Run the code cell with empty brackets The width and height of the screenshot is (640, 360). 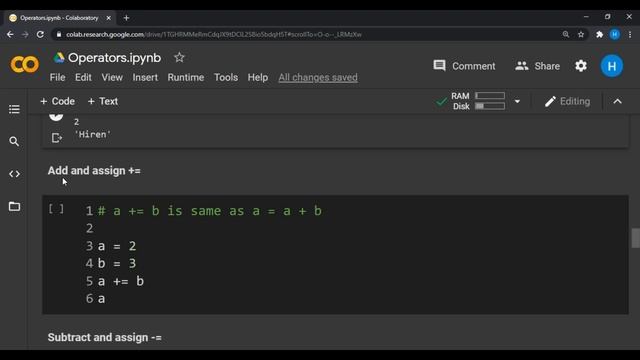click(56, 209)
